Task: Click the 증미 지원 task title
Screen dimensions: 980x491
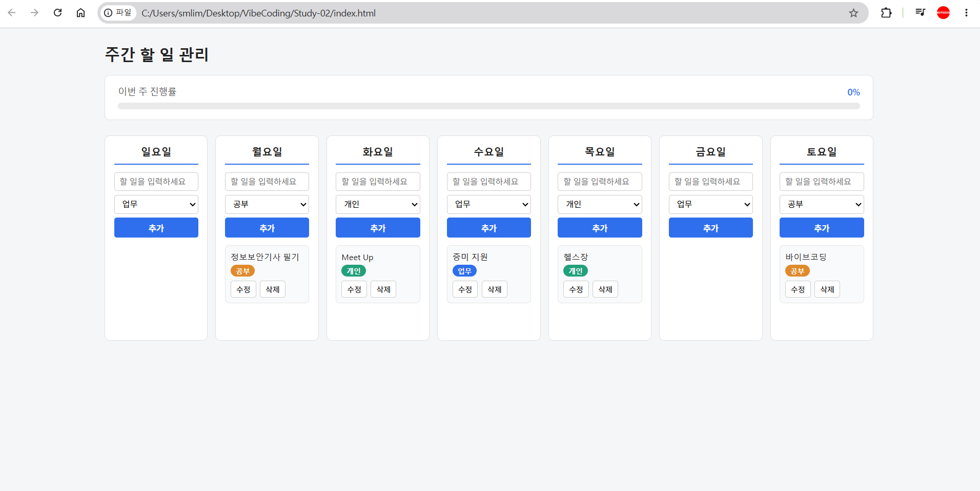Action: [470, 257]
